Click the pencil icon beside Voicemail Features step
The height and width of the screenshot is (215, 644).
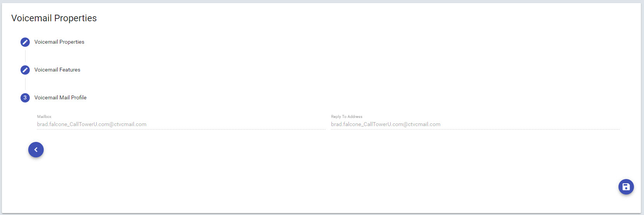(25, 70)
